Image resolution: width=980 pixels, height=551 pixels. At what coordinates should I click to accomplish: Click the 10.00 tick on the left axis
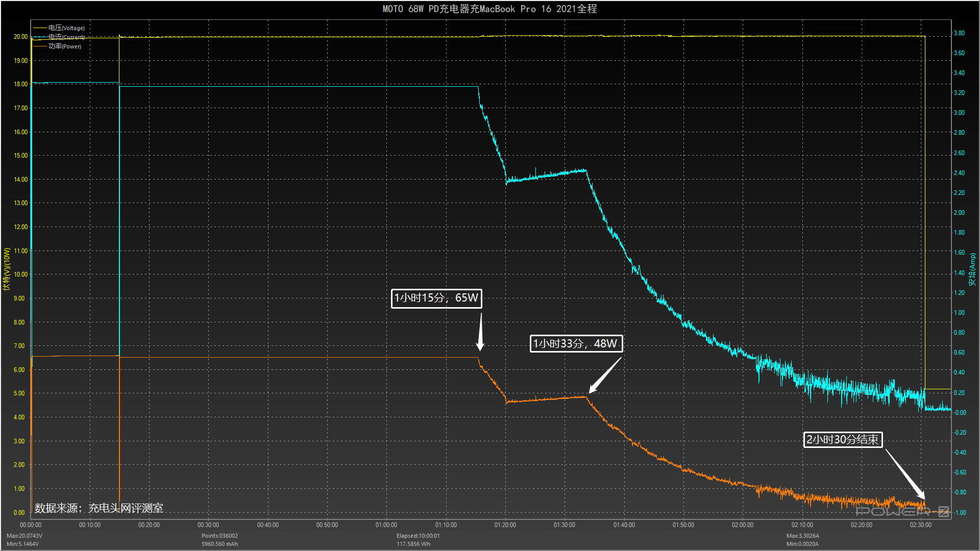[20, 274]
